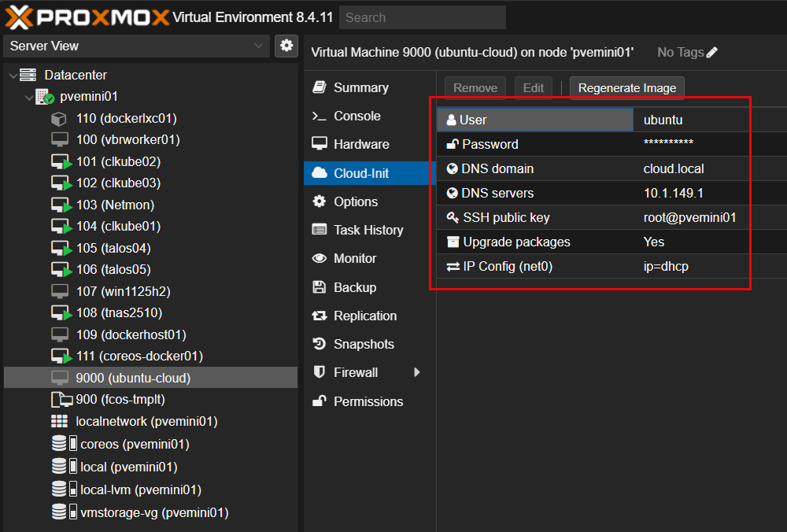Click the fcos-tmplt template icon
The width and height of the screenshot is (787, 532).
click(x=61, y=400)
